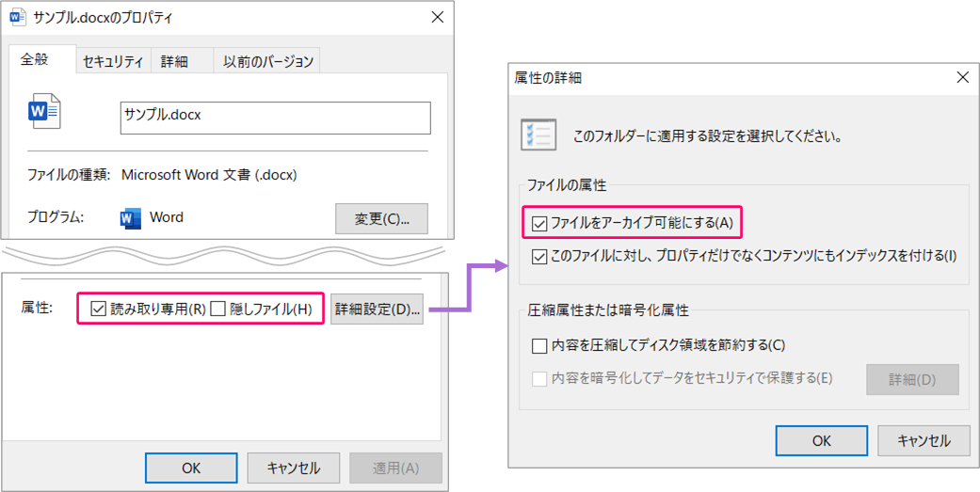Click the '圧縮属性または暗号化属性' group heading
This screenshot has width=980, height=492.
[607, 309]
